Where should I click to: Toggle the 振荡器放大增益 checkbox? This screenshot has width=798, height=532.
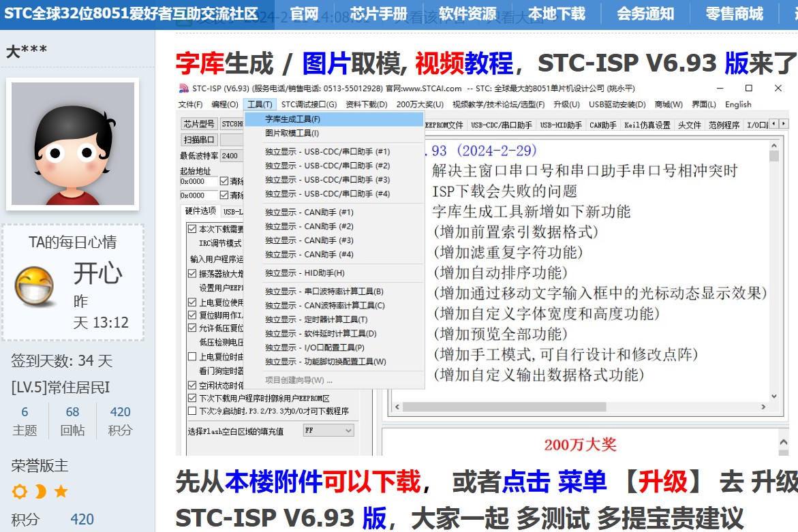[192, 273]
